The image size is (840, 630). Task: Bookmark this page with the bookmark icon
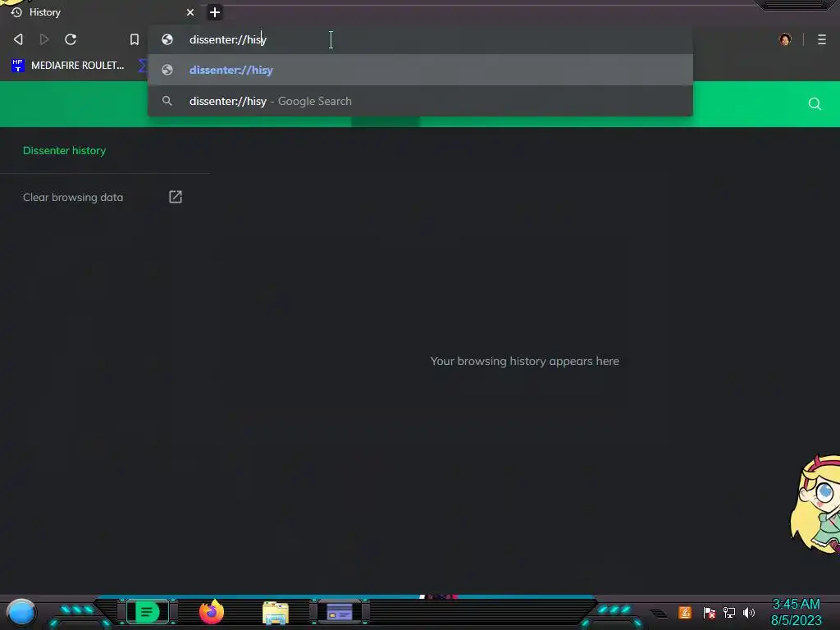(135, 39)
